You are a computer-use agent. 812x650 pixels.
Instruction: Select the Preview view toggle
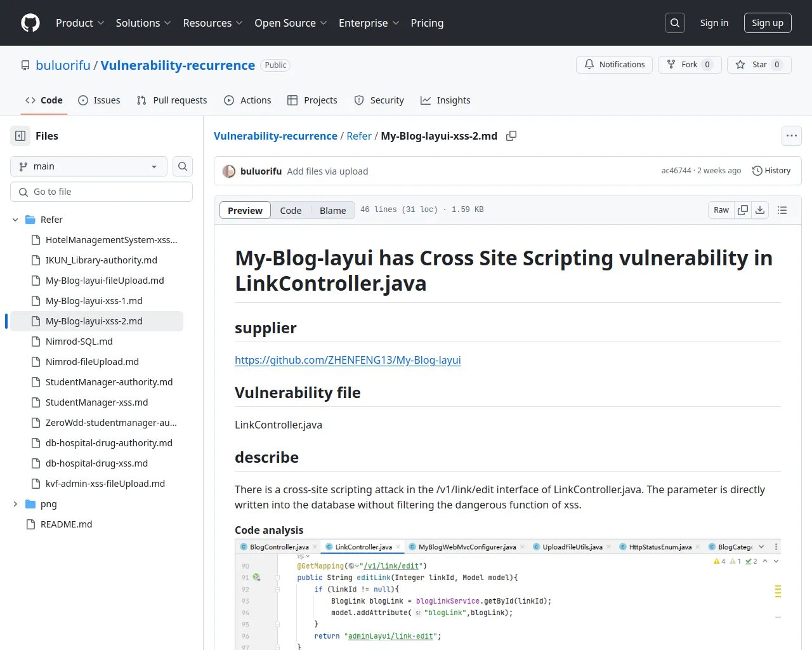(x=245, y=210)
